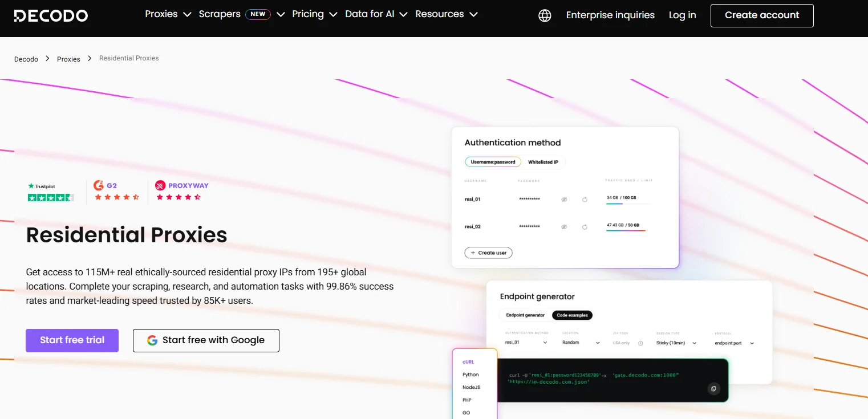Click the G2 orange star rating
This screenshot has width=868, height=419.
(116, 197)
